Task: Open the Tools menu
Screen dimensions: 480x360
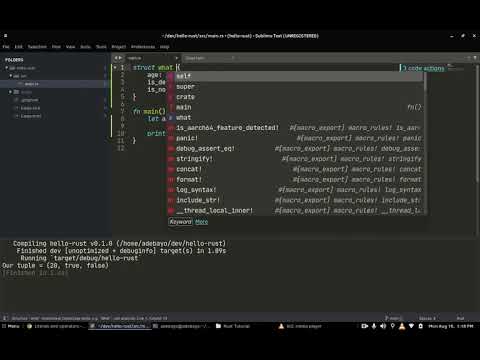Action: pos(101,47)
